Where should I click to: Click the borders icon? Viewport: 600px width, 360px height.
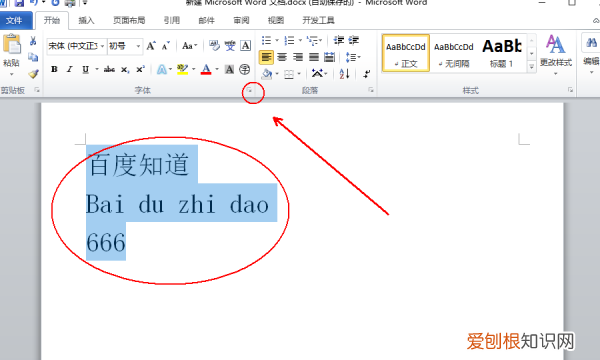289,74
